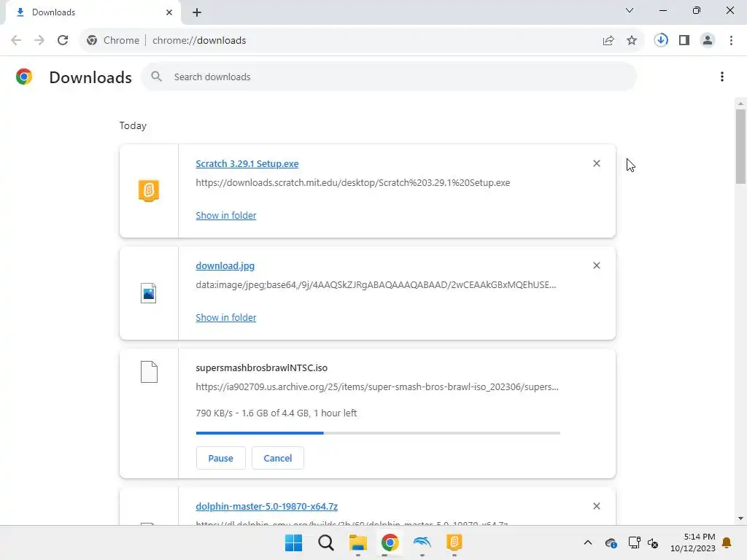
Task: Click the scrollbar up arrow
Action: point(740,104)
